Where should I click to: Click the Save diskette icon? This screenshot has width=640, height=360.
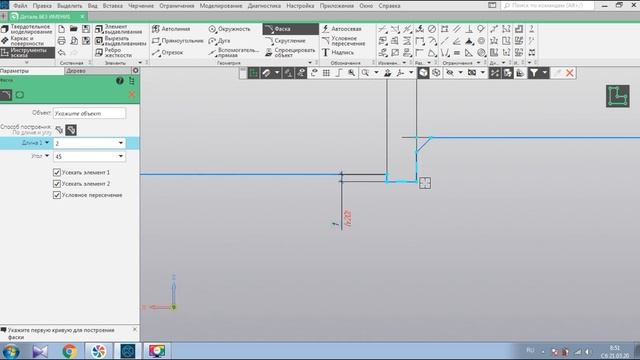point(86,29)
